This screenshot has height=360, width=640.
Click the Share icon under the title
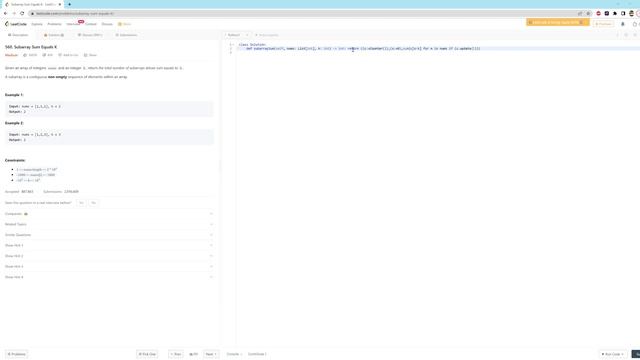tap(86, 55)
